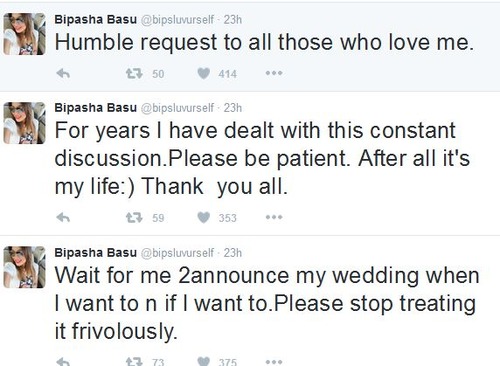Retweet the tweet with 59 retweets
This screenshot has width=500, height=366.
pos(134,218)
